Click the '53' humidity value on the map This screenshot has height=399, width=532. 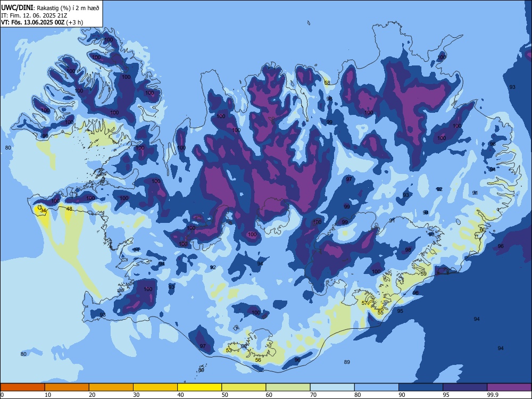click(229, 350)
